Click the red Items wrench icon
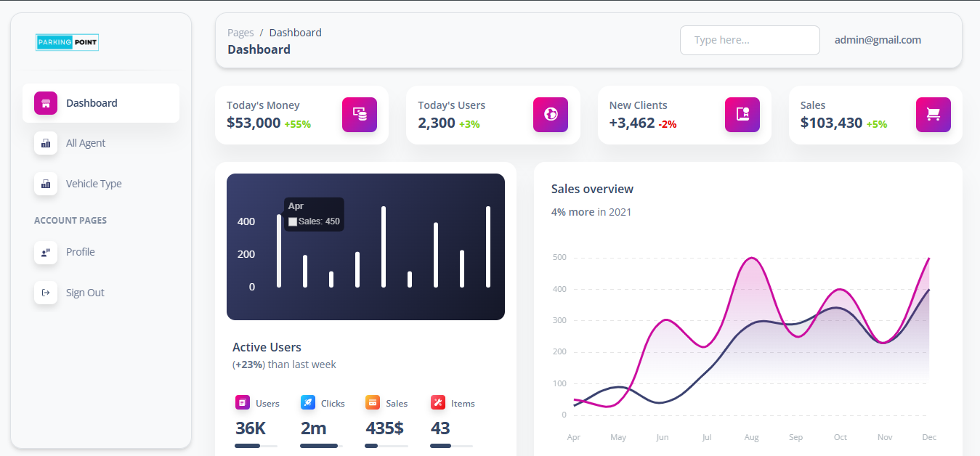The width and height of the screenshot is (980, 456). click(438, 402)
